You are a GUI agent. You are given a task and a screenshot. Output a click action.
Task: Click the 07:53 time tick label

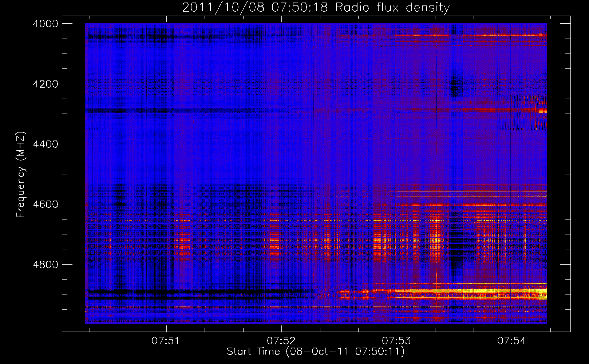click(396, 341)
